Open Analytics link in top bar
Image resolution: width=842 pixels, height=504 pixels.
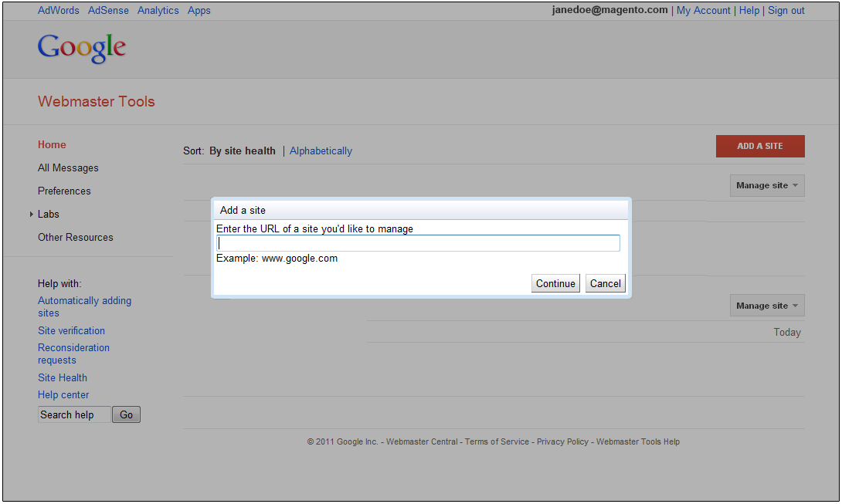[158, 10]
